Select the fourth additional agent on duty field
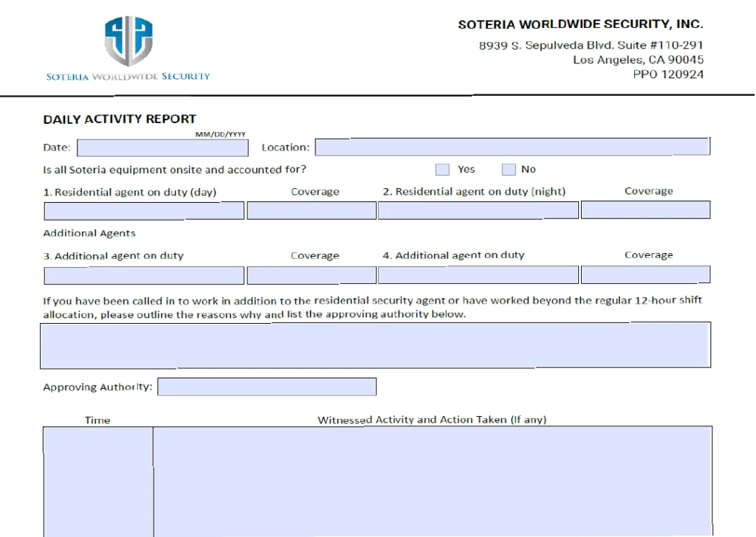This screenshot has width=756, height=537. click(x=478, y=276)
